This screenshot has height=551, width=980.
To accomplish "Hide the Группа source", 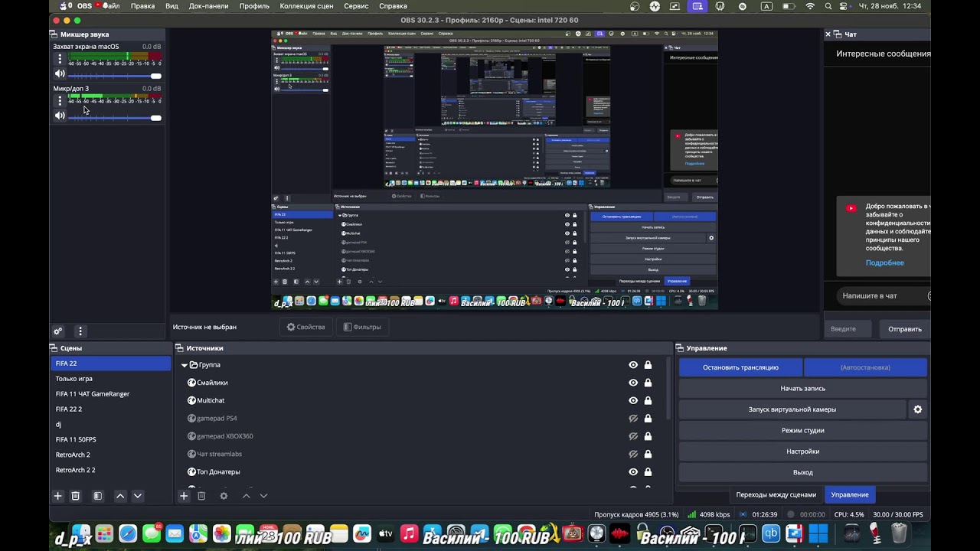I will 633,365.
